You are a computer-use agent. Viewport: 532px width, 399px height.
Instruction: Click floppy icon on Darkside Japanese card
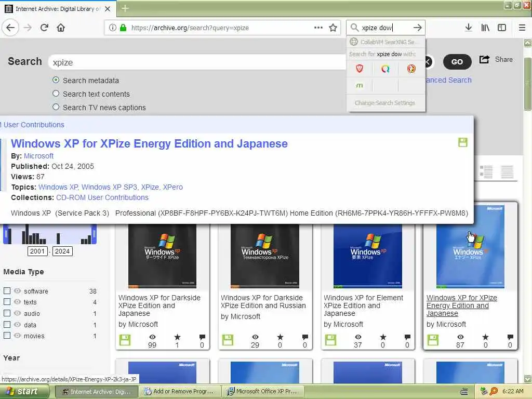[125, 340]
